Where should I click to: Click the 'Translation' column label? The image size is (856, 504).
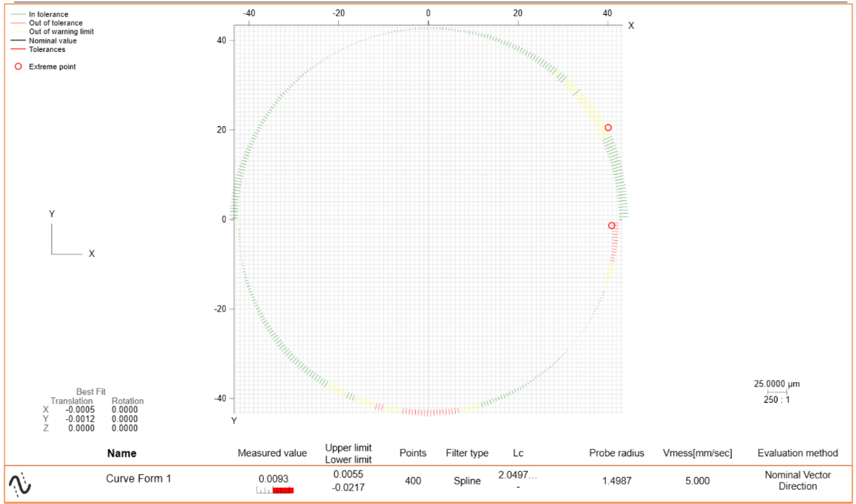pyautogui.click(x=71, y=401)
